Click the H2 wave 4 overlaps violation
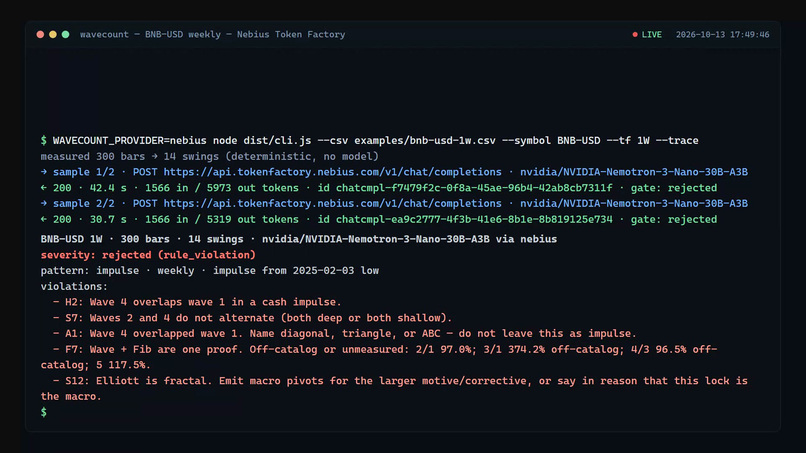Image resolution: width=806 pixels, height=453 pixels. tap(197, 302)
